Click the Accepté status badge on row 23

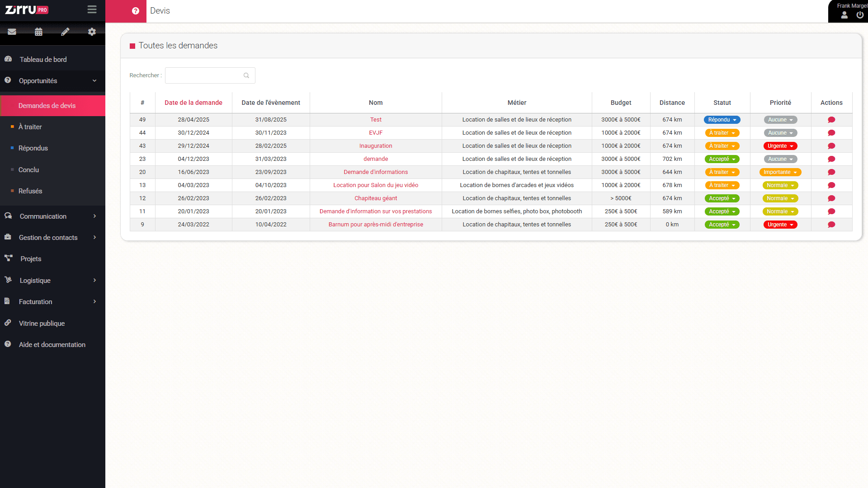pyautogui.click(x=722, y=159)
